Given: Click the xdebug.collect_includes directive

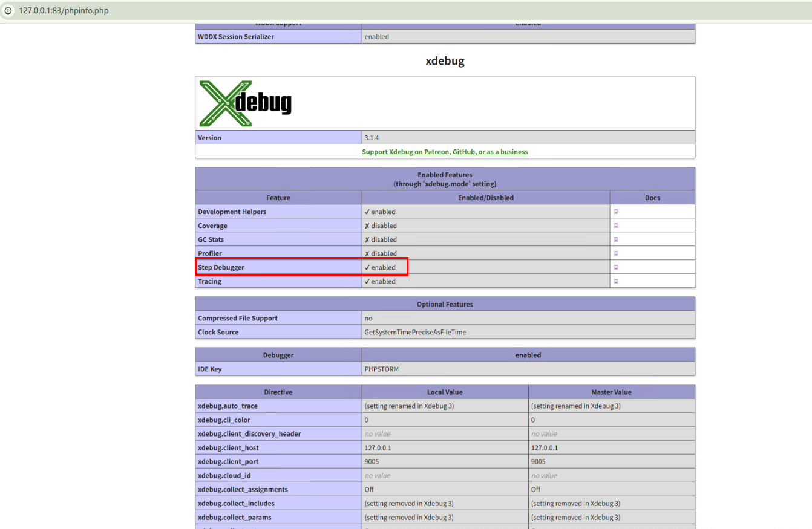Looking at the screenshot, I should click(x=236, y=503).
